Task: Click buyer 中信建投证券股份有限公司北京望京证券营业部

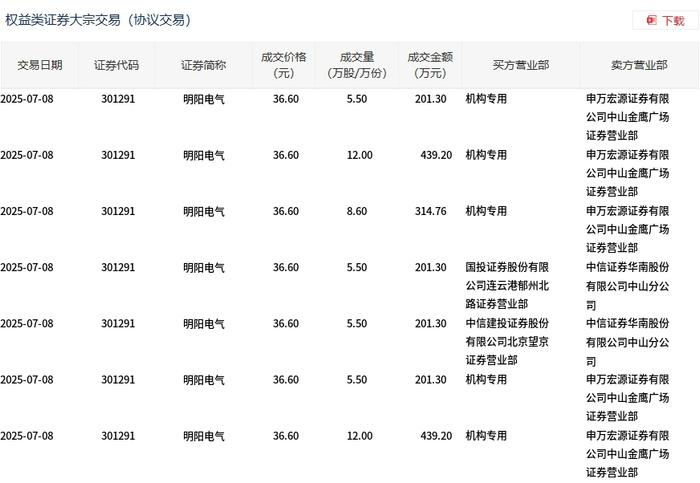Action: click(x=507, y=342)
